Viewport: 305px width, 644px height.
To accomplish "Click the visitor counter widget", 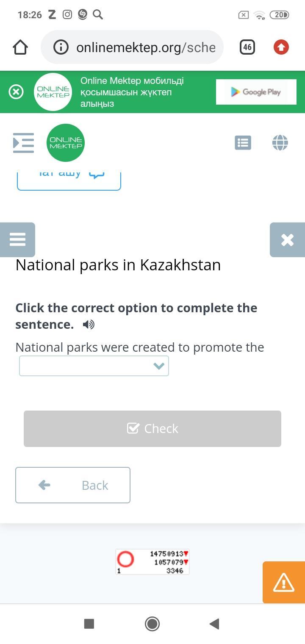I will coord(152,562).
